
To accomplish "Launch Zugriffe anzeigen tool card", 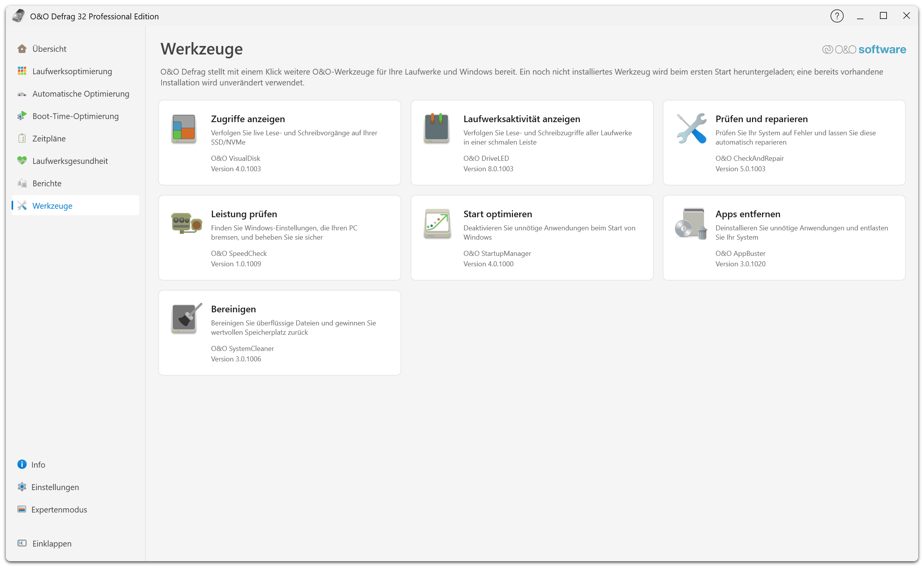I will tap(280, 143).
